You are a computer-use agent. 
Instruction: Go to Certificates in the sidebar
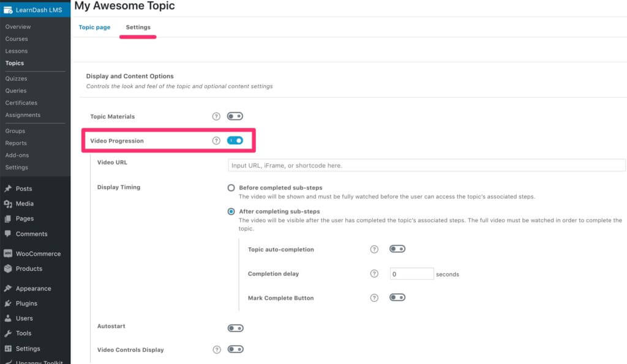tap(21, 103)
